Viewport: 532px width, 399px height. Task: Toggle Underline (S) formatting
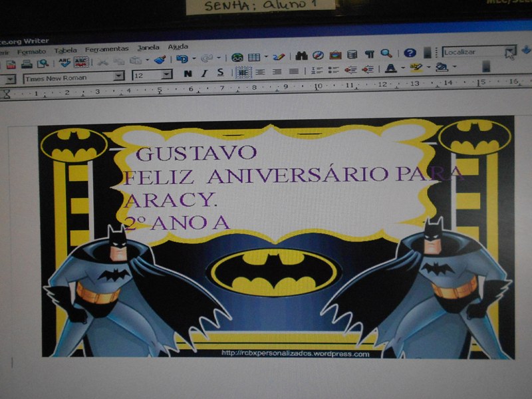[x=221, y=72]
